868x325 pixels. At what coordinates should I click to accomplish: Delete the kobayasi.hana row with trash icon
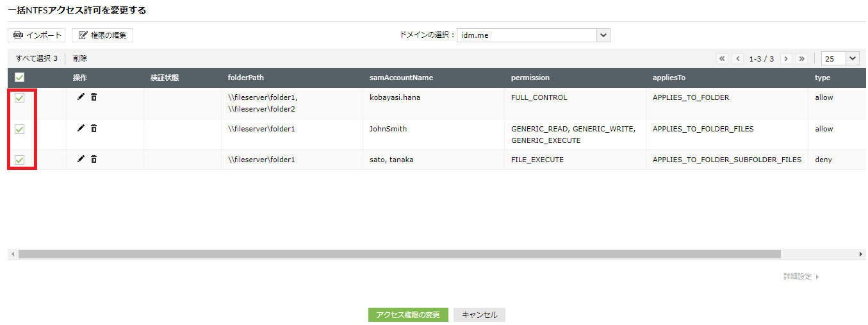[x=94, y=97]
